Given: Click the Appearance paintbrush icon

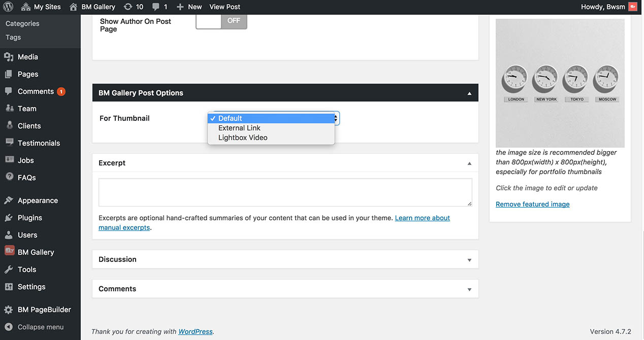Looking at the screenshot, I should (x=9, y=200).
